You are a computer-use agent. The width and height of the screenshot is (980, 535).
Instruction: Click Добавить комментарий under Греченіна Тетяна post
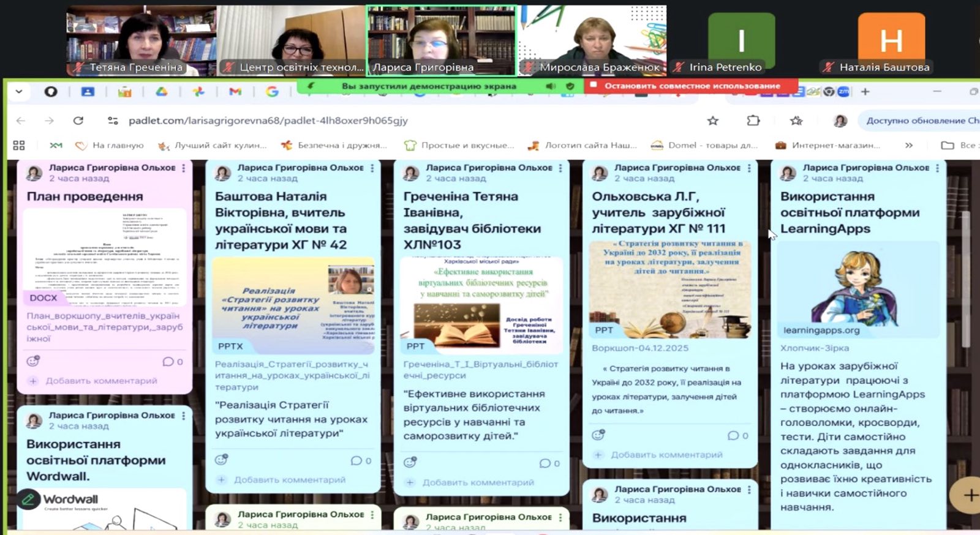[478, 482]
